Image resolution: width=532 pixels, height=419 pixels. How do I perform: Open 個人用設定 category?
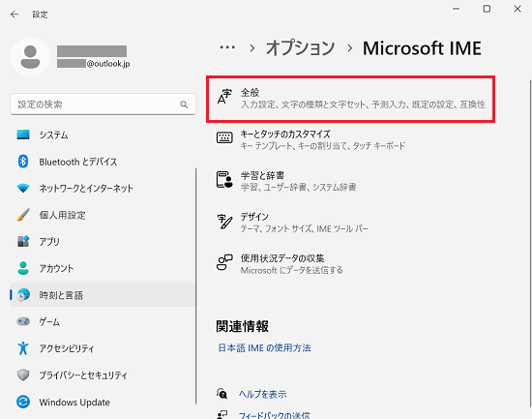[103, 215]
